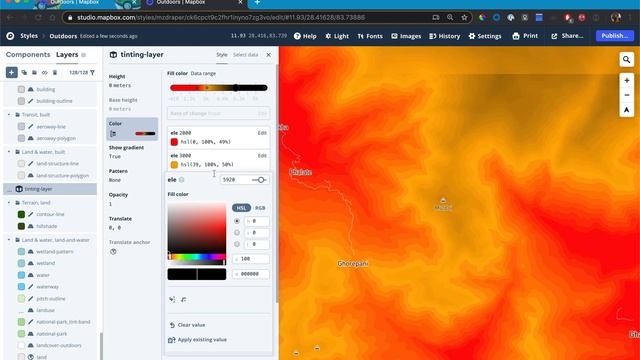This screenshot has width=640, height=360.
Task: Open the Help menu
Action: coord(305,36)
